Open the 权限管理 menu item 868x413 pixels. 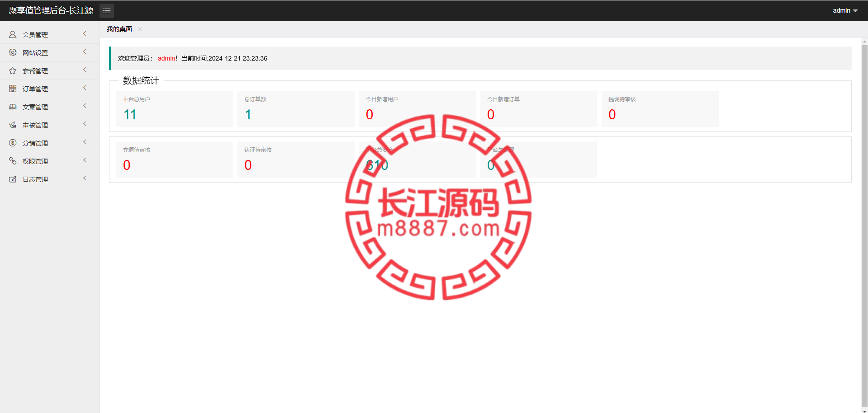(x=50, y=161)
